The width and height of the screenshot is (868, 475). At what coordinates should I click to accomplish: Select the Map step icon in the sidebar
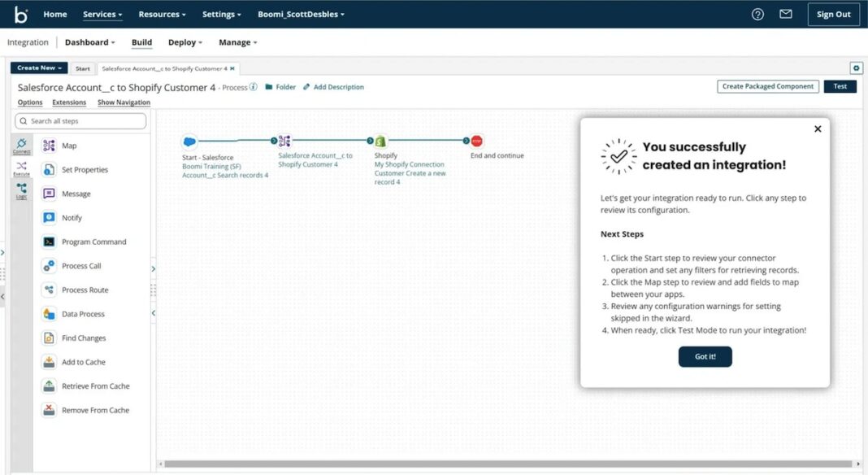tap(49, 145)
